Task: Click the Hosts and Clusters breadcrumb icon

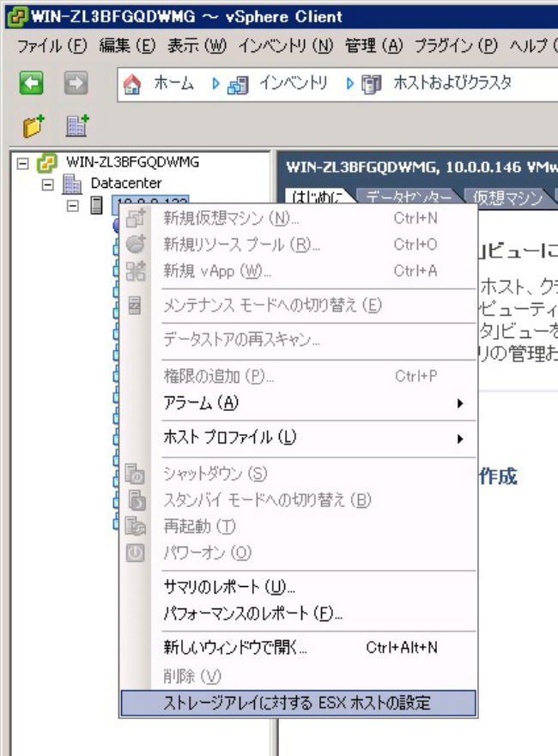Action: 372,85
